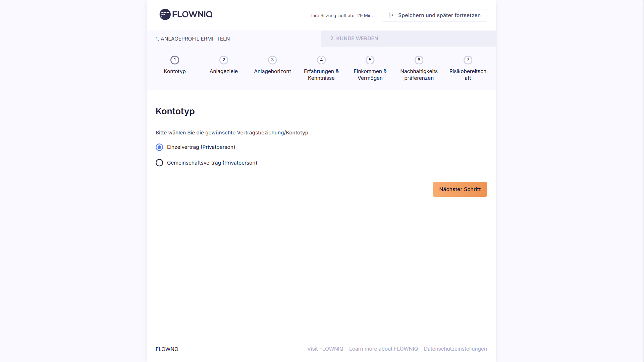Click the session timeout 29 Min. text

365,16
